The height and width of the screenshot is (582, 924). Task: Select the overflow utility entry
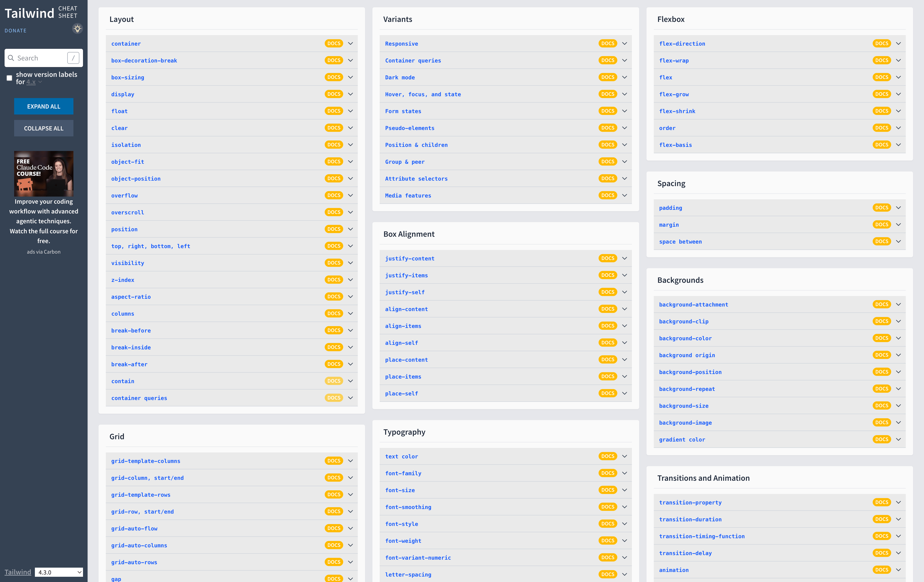pos(124,196)
